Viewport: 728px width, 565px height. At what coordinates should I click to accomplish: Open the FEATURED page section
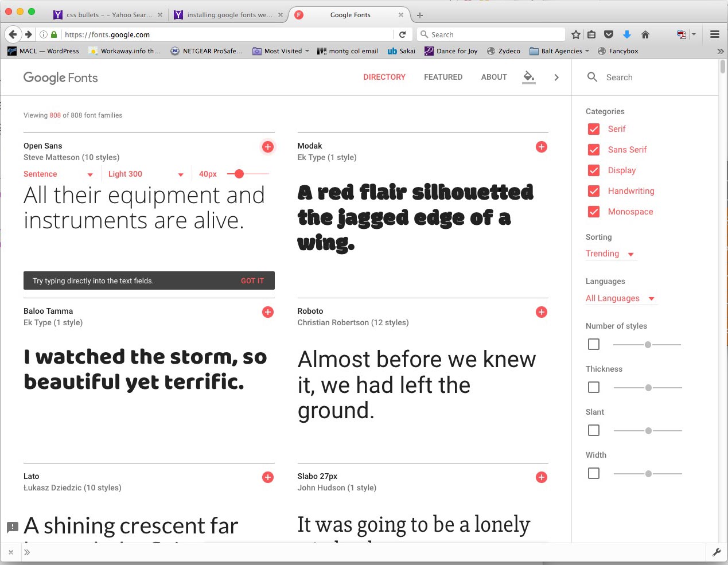(443, 77)
